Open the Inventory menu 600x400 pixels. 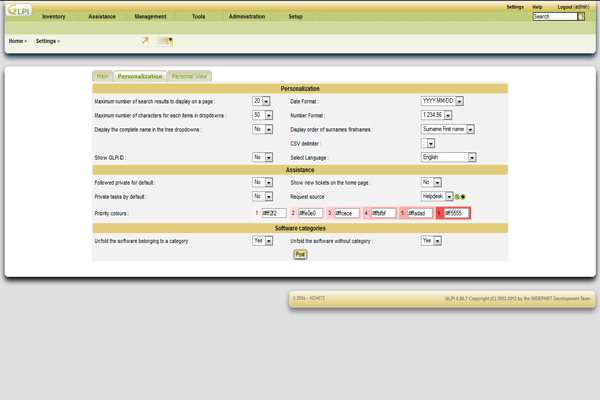click(x=54, y=17)
